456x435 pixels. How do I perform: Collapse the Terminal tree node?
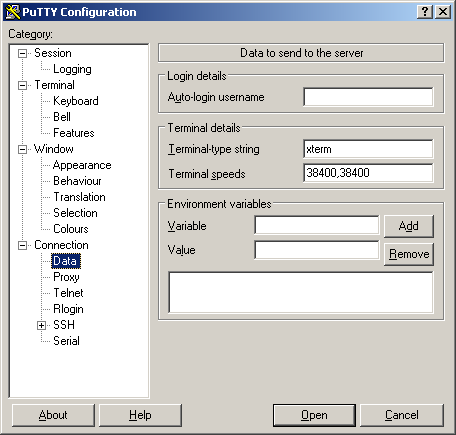[22, 85]
